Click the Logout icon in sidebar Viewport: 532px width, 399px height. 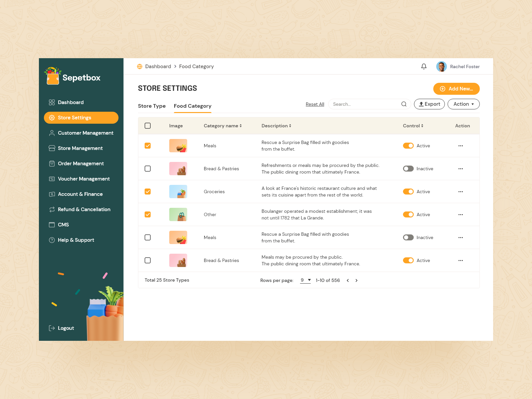[x=52, y=328]
